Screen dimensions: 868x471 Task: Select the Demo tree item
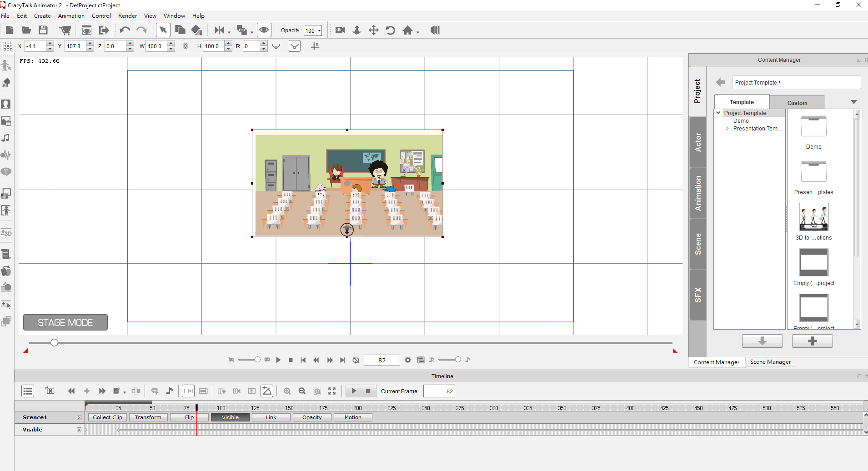tap(741, 121)
